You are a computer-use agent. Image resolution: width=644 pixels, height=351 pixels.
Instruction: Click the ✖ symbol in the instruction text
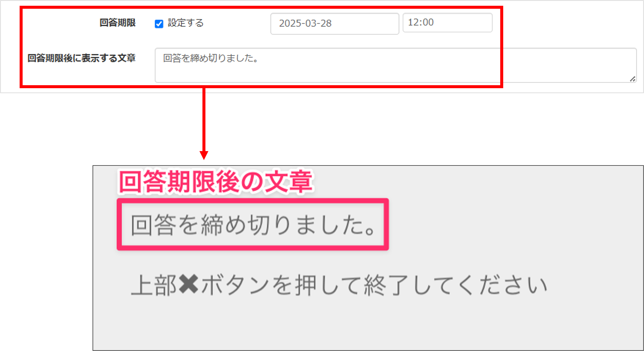tap(189, 284)
